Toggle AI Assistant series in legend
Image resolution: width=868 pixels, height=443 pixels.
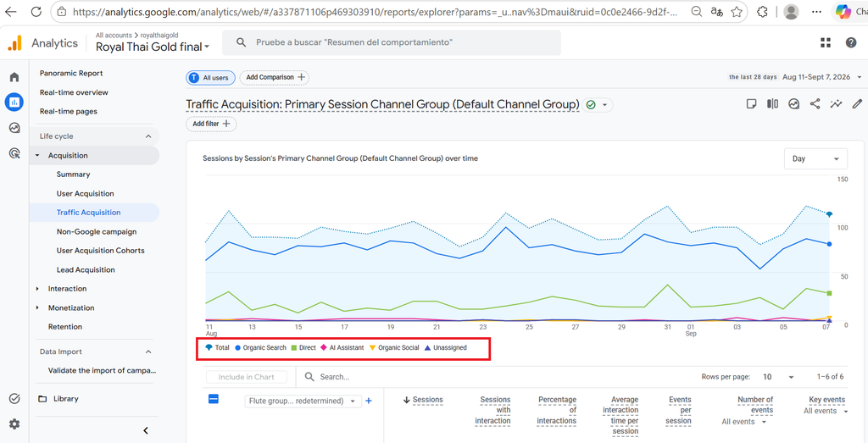click(x=342, y=348)
